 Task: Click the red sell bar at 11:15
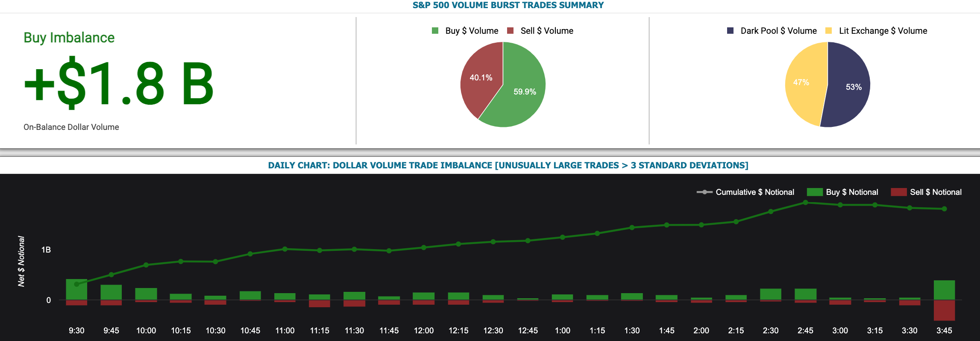click(x=320, y=304)
